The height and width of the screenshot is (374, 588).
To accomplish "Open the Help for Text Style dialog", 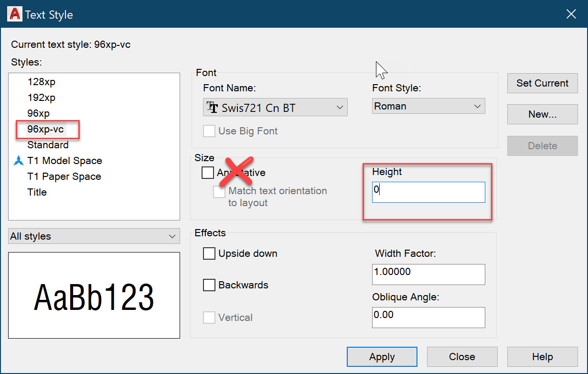I will [542, 356].
